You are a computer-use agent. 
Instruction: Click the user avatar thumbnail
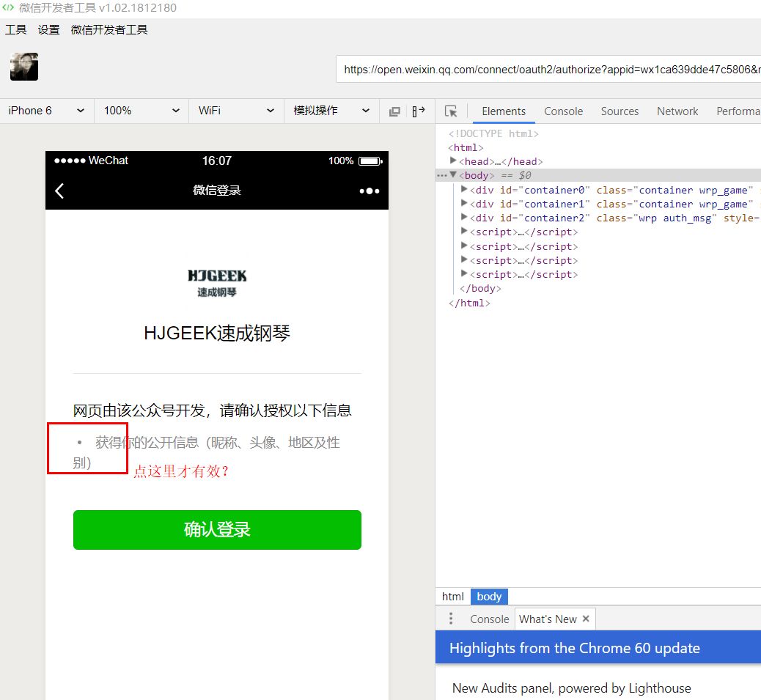[x=24, y=67]
